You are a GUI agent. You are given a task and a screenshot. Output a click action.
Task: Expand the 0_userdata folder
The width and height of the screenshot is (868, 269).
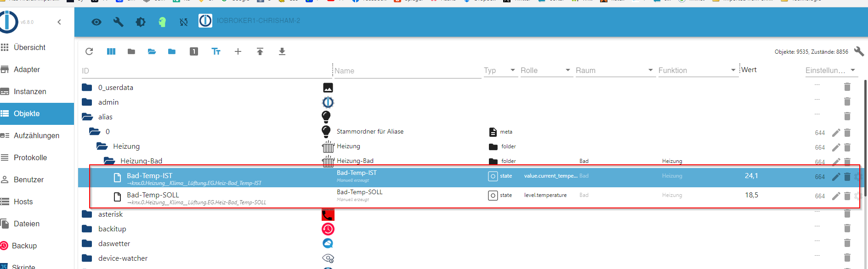(x=87, y=87)
